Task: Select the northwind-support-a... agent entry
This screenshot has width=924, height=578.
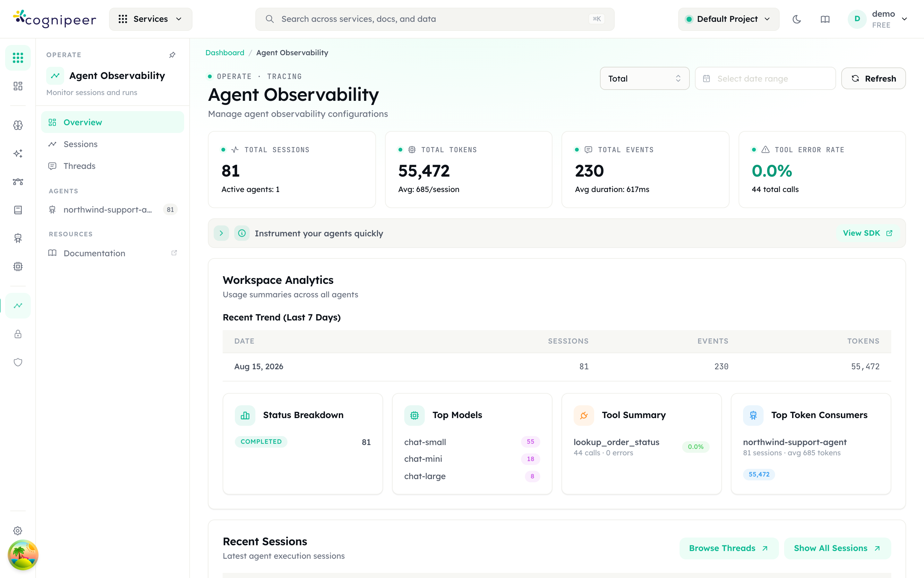Action: [x=113, y=209]
